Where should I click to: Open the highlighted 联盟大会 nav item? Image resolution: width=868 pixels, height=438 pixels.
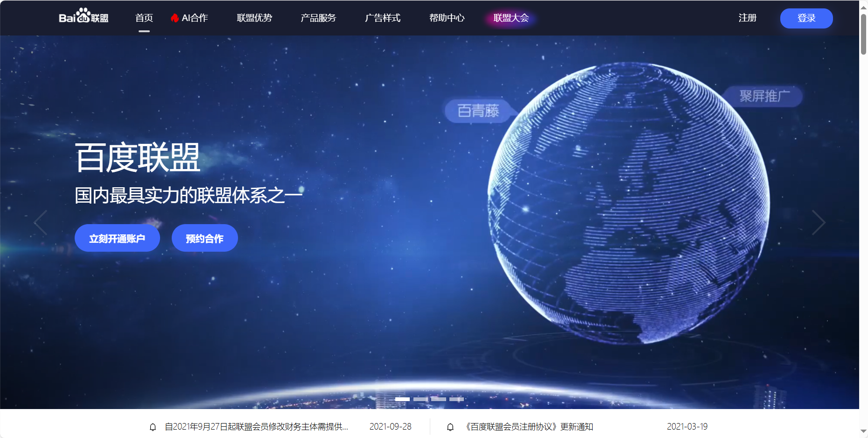pyautogui.click(x=511, y=18)
